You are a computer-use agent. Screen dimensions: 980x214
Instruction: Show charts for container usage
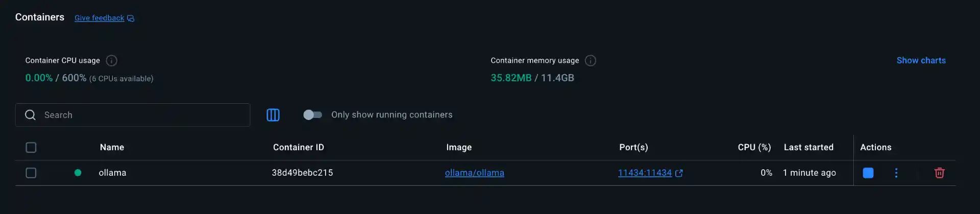coord(921,60)
